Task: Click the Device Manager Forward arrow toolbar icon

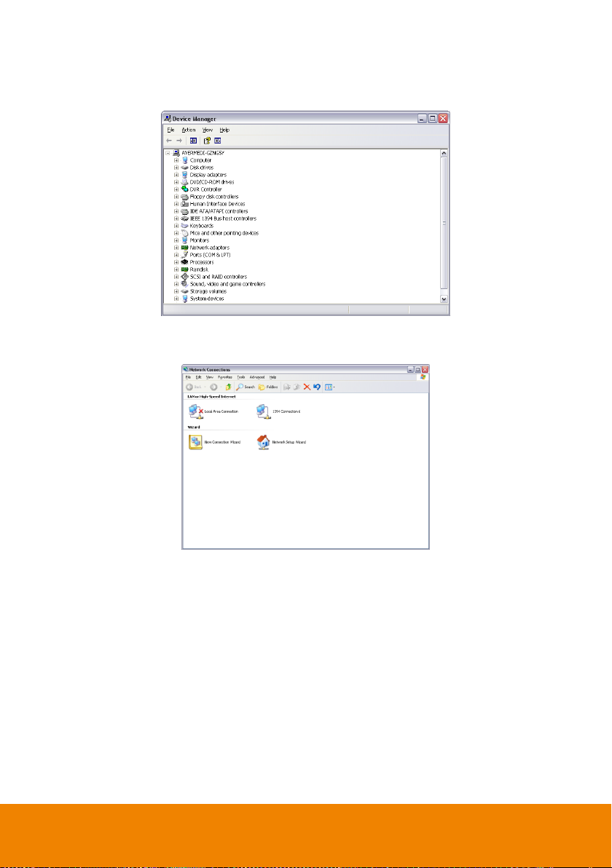Action: 179,141
